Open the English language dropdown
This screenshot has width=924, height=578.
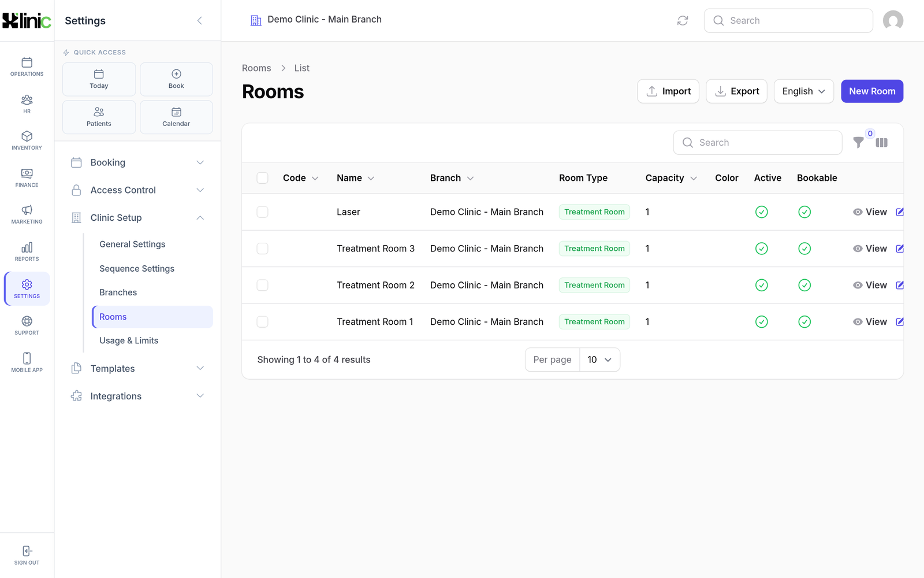[x=803, y=91]
